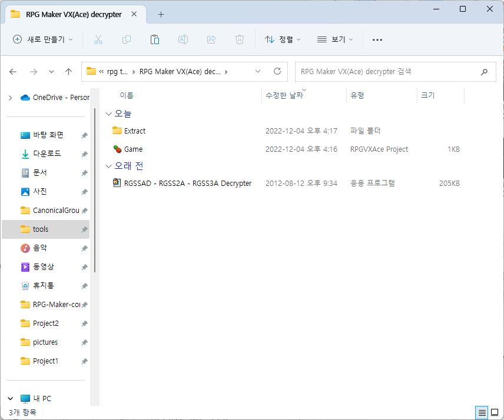Select the Game project file icon

pyautogui.click(x=117, y=149)
